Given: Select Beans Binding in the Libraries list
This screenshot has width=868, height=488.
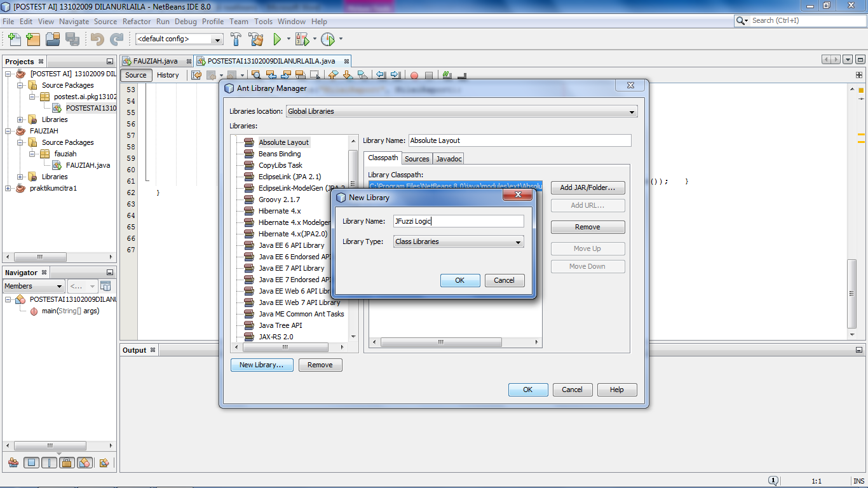Looking at the screenshot, I should [x=280, y=154].
